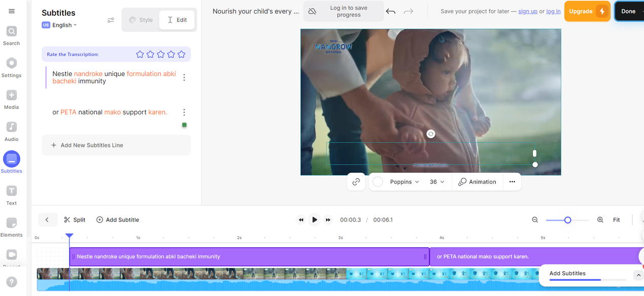Screen dimensions: 644x296
Task: Click the video preview canvas
Action: click(x=431, y=102)
